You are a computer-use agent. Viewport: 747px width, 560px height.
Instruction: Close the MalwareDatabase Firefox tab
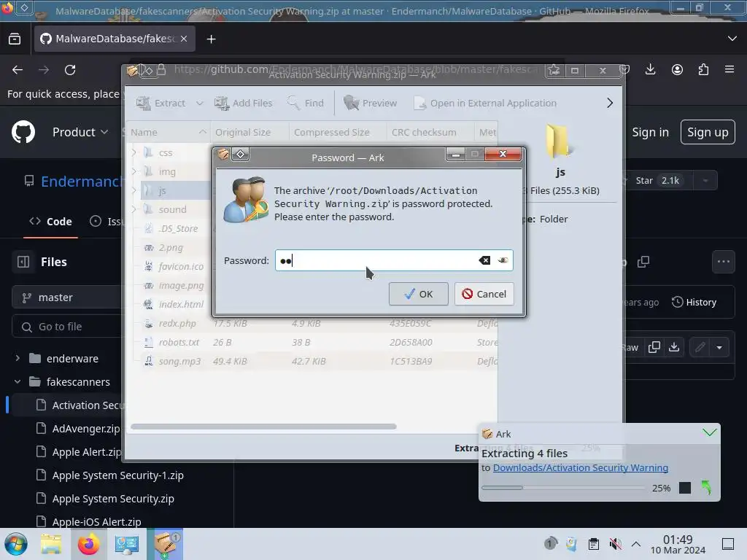184,39
